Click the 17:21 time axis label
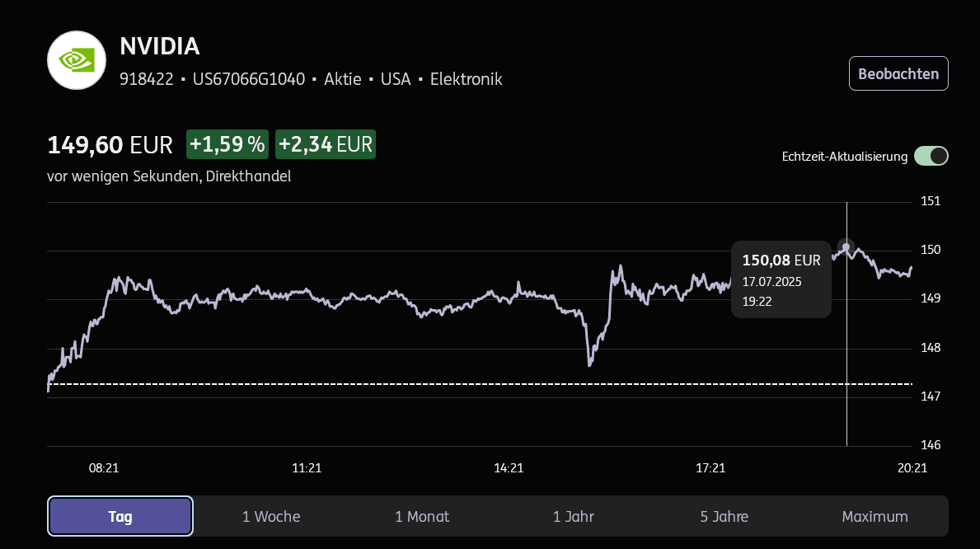Viewport: 980px width, 549px height. (710, 467)
